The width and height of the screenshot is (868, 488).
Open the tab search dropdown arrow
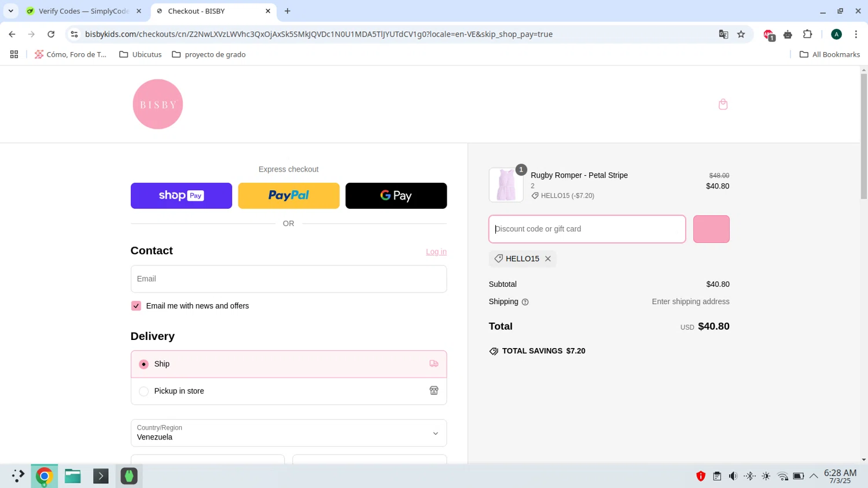(x=10, y=11)
